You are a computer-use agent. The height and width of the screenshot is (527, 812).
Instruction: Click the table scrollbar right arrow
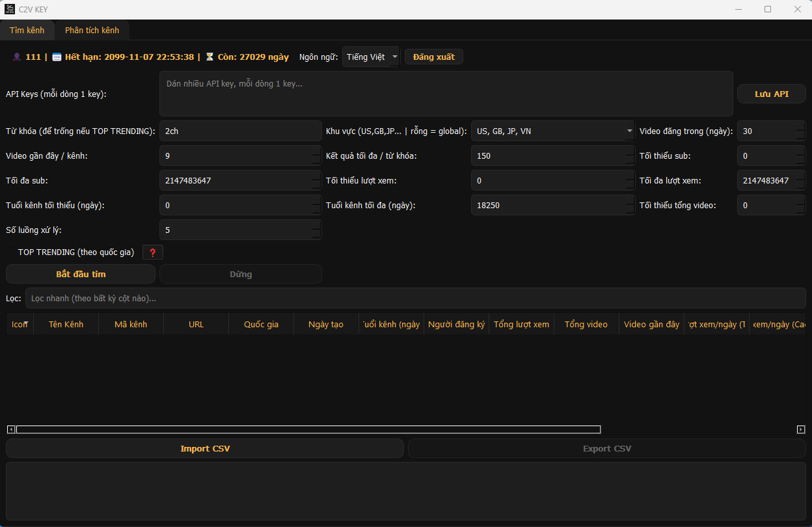[x=801, y=429]
